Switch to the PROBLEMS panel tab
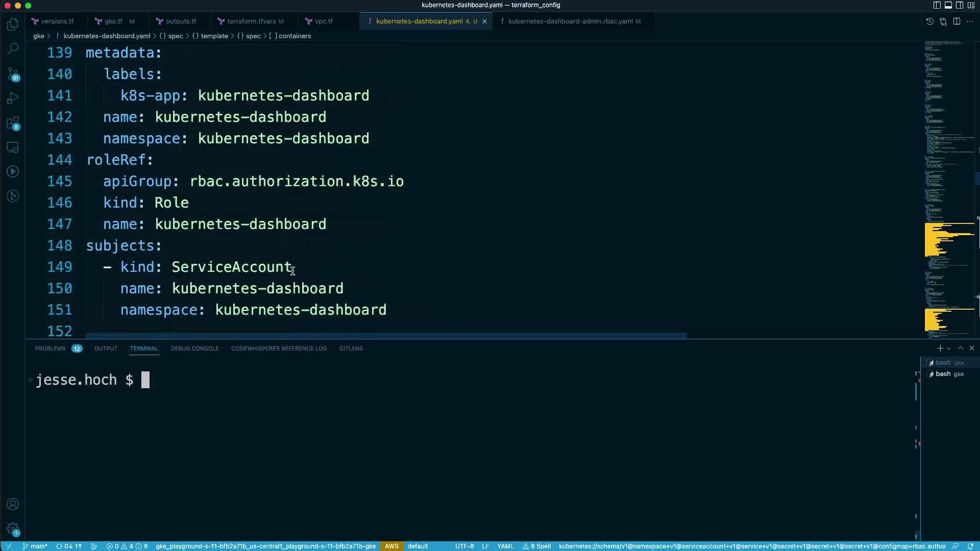980x551 pixels. pyautogui.click(x=51, y=348)
